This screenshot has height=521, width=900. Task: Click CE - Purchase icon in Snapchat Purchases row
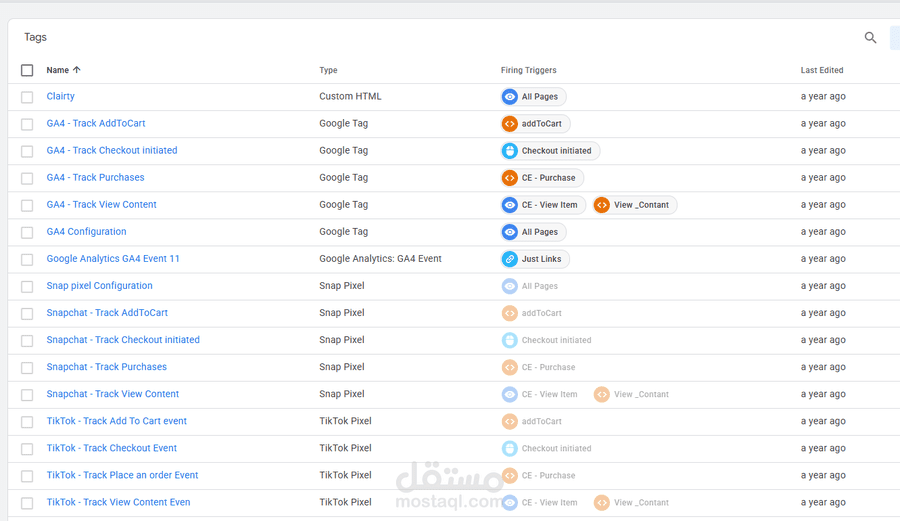(510, 367)
